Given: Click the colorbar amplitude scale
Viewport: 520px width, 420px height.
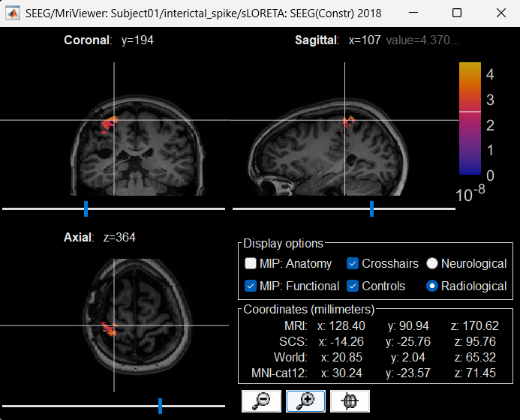Looking at the screenshot, I should click(470, 120).
